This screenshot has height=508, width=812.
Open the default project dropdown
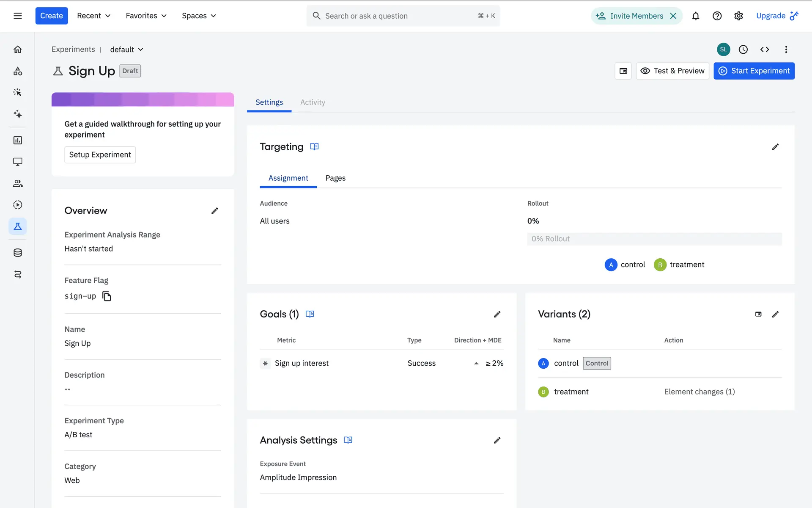click(x=126, y=50)
